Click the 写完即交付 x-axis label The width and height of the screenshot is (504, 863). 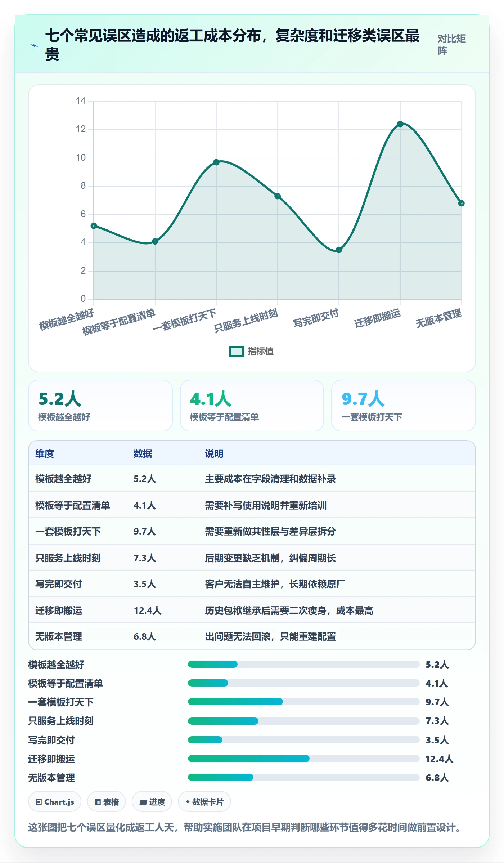pyautogui.click(x=316, y=318)
